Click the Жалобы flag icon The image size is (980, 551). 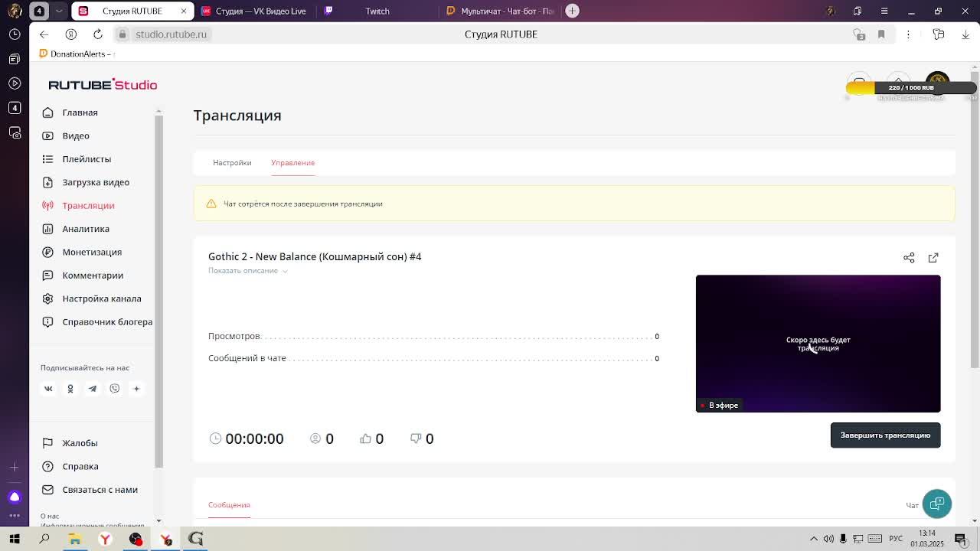pyautogui.click(x=47, y=443)
